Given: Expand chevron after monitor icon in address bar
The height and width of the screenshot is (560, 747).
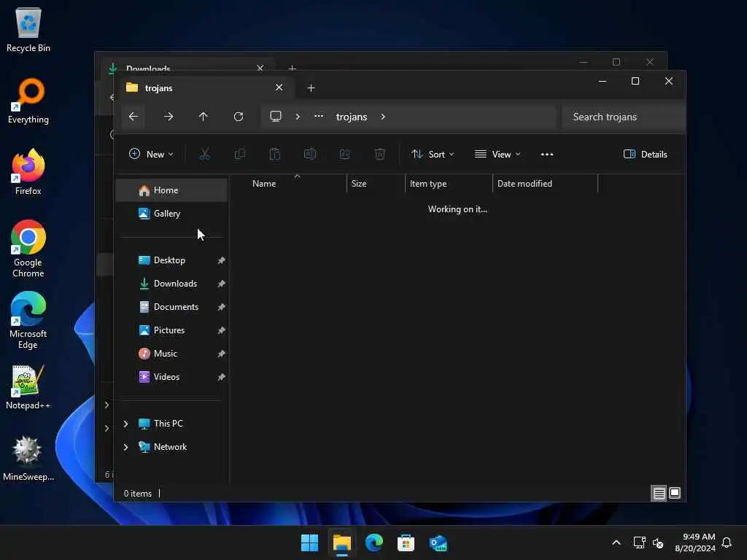Looking at the screenshot, I should (x=298, y=117).
